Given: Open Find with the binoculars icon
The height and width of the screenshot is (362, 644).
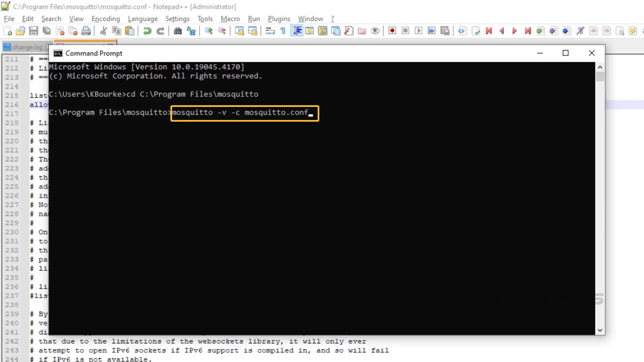Looking at the screenshot, I should tap(178, 31).
